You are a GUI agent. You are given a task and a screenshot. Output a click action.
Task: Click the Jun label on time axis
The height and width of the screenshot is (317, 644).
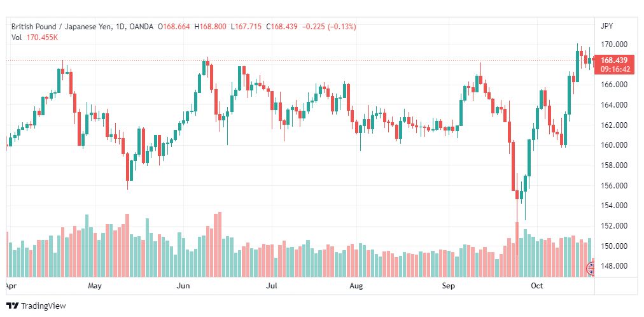(x=183, y=286)
